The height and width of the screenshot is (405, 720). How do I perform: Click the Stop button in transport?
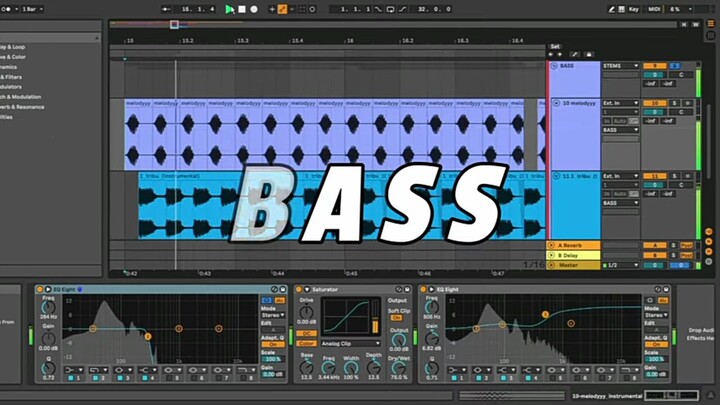coord(242,9)
